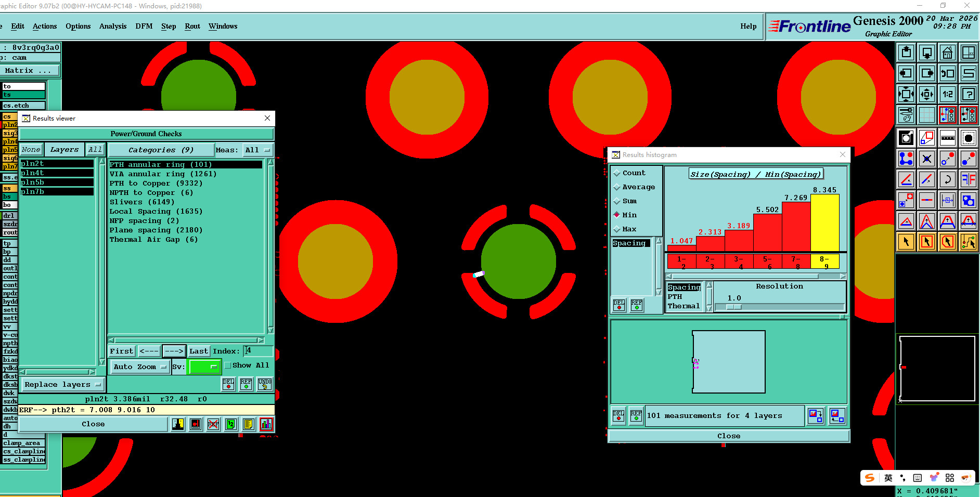Click the red 7-8 histogram bar
The height and width of the screenshot is (497, 980).
[796, 227]
